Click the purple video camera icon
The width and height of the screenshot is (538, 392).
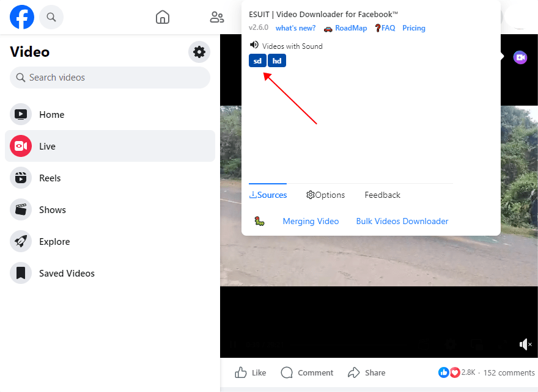click(x=520, y=57)
